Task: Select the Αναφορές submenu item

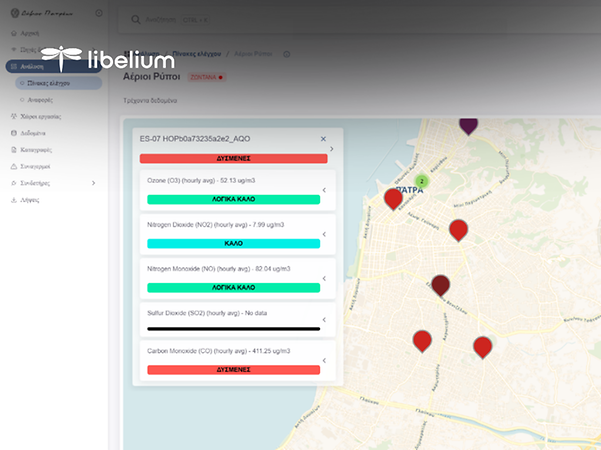Action: [40, 100]
